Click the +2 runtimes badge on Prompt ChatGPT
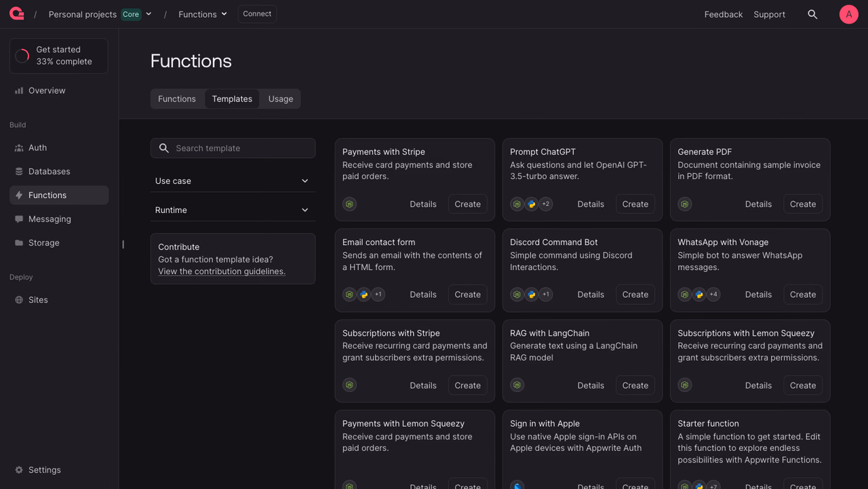The height and width of the screenshot is (489, 868). (546, 204)
